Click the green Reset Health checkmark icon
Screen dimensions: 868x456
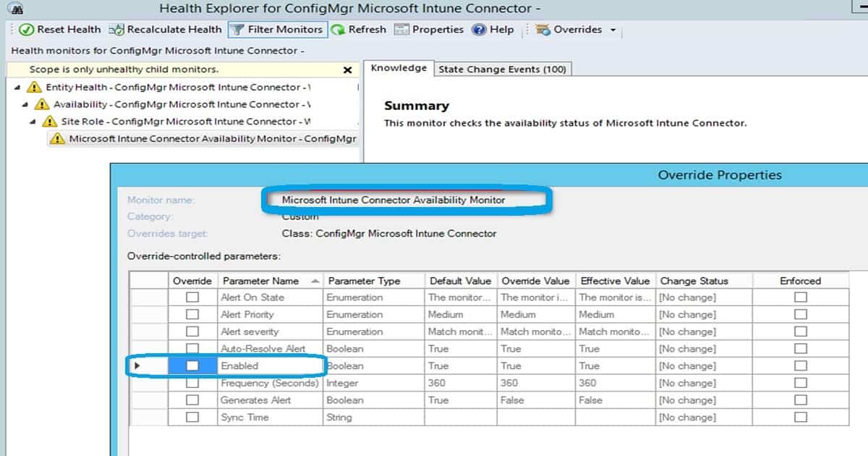pos(27,30)
